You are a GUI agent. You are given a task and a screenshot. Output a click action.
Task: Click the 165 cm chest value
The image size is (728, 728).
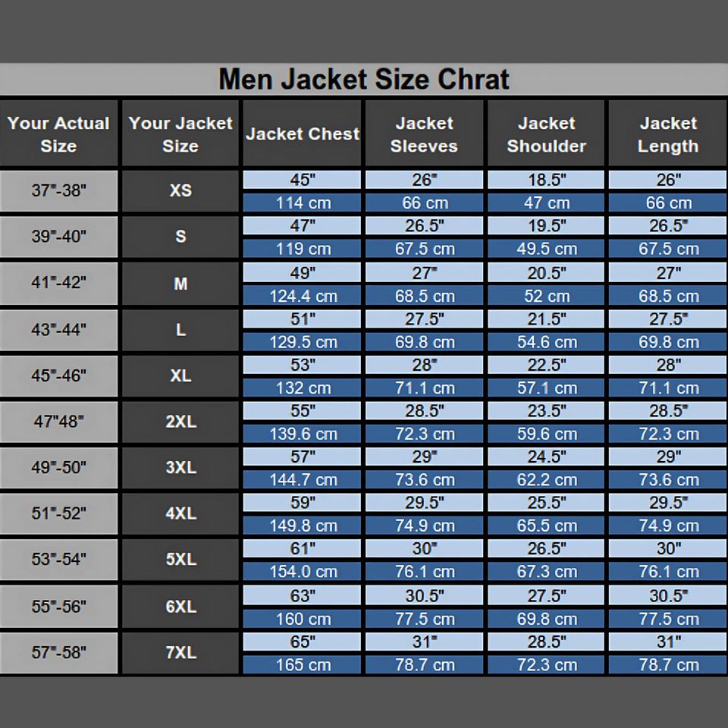[303, 665]
